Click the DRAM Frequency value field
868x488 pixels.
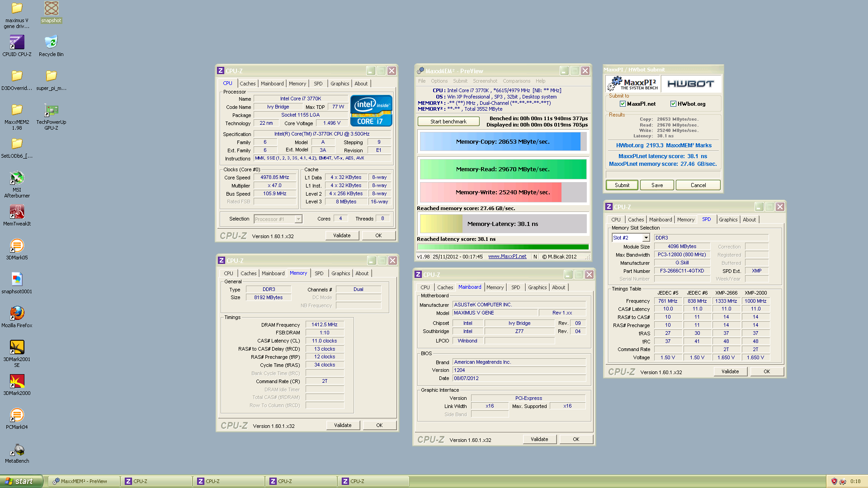click(325, 325)
